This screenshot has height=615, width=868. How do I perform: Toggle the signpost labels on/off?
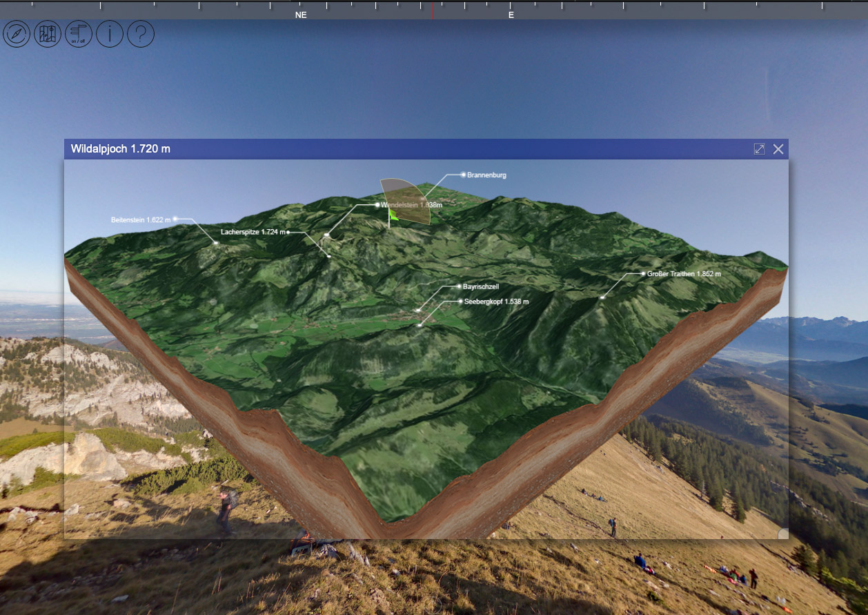point(79,34)
